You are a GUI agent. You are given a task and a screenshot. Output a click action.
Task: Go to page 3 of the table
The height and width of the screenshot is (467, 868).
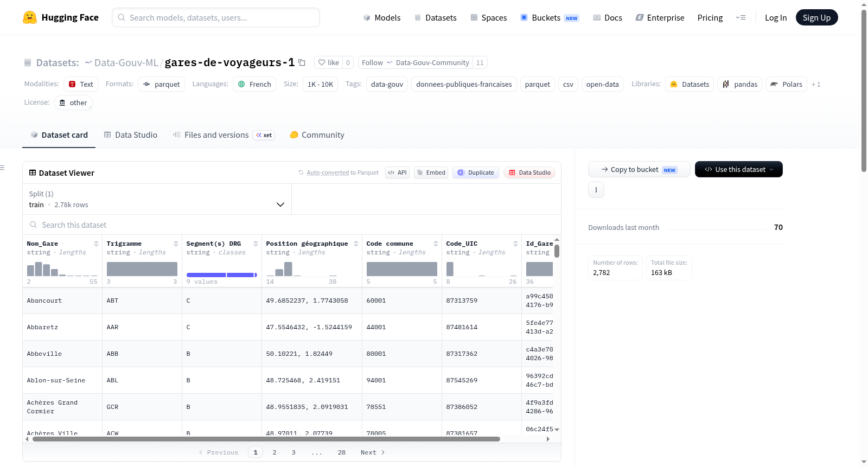[x=293, y=452]
